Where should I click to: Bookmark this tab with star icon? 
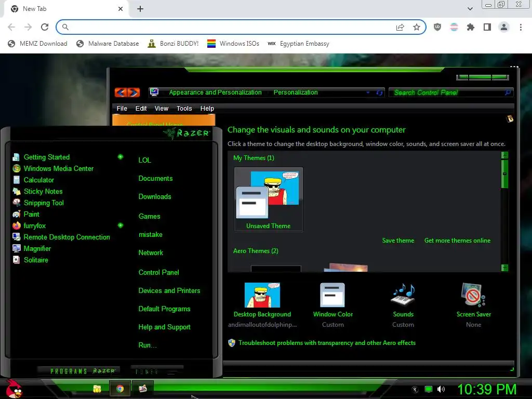coord(416,27)
